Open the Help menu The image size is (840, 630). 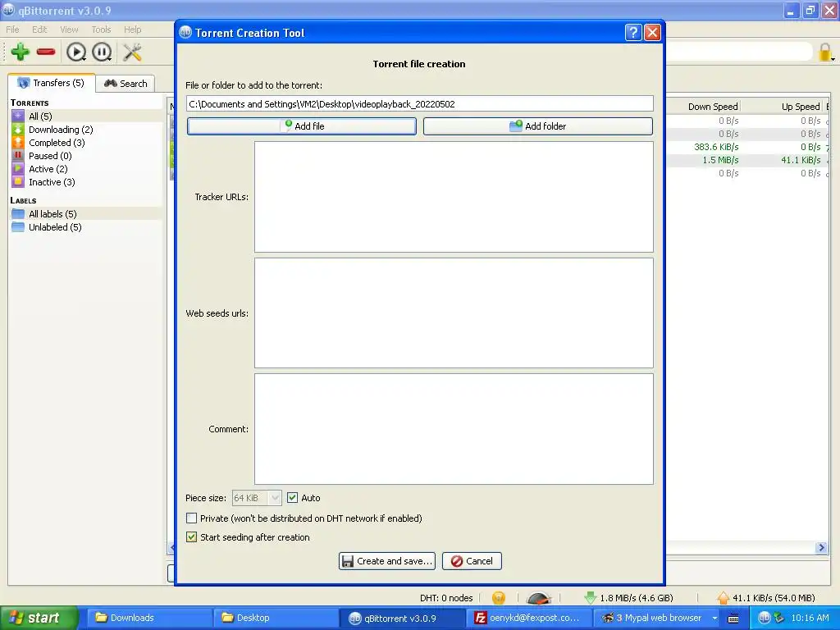tap(133, 30)
